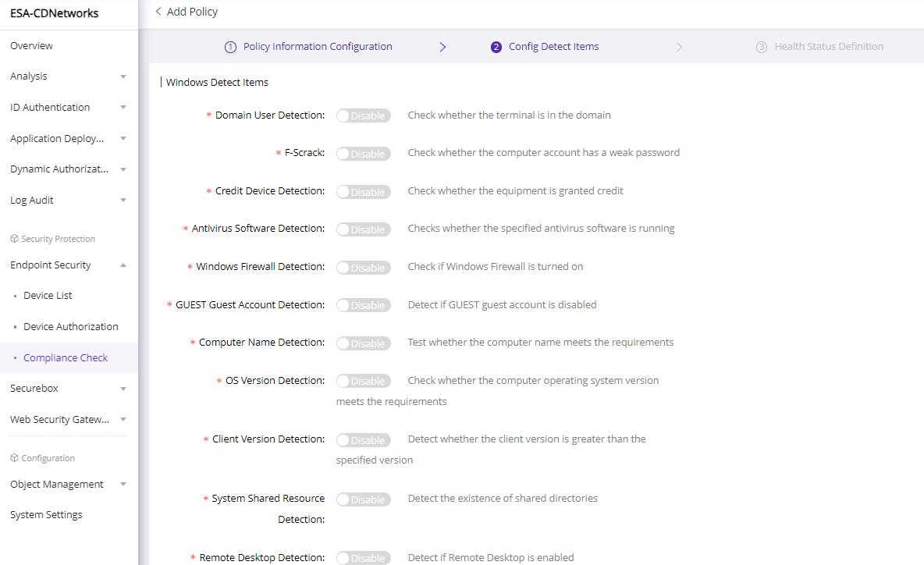Click the step 1 circle icon
Image resolution: width=924 pixels, height=565 pixels.
tap(230, 47)
